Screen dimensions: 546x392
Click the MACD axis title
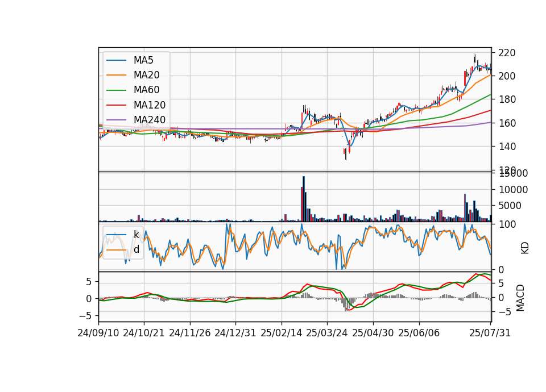(x=520, y=298)
